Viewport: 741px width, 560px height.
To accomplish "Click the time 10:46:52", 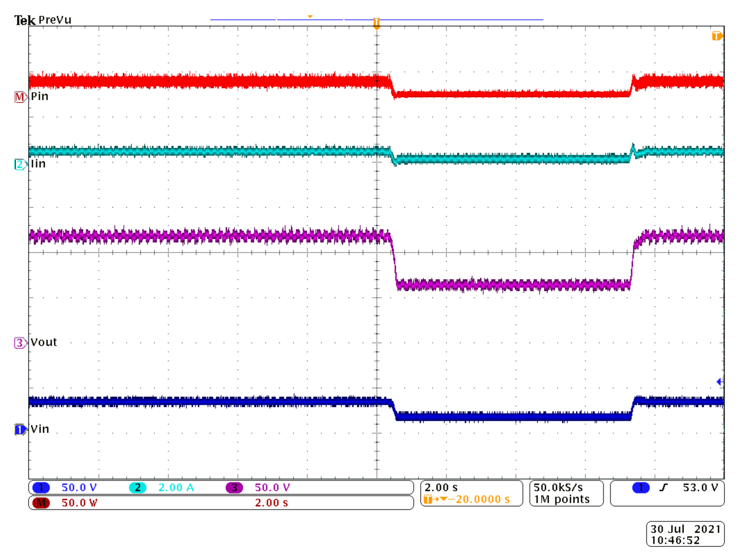I will pyautogui.click(x=675, y=540).
